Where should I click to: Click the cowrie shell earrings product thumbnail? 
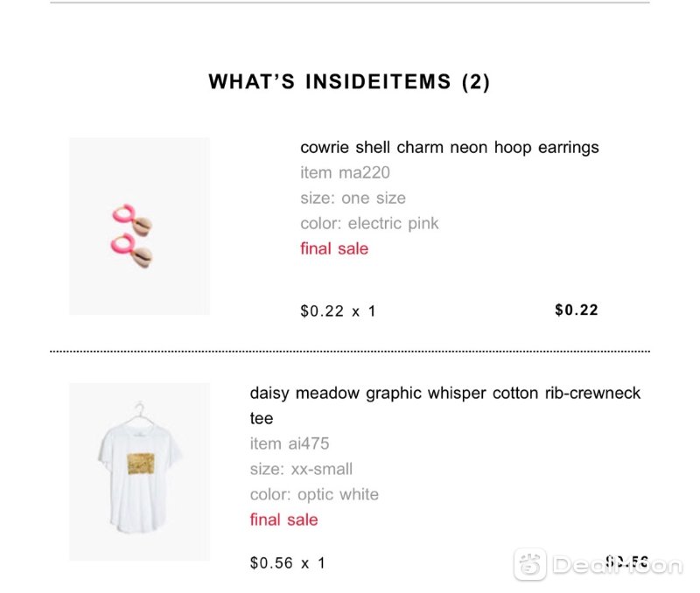pos(139,227)
